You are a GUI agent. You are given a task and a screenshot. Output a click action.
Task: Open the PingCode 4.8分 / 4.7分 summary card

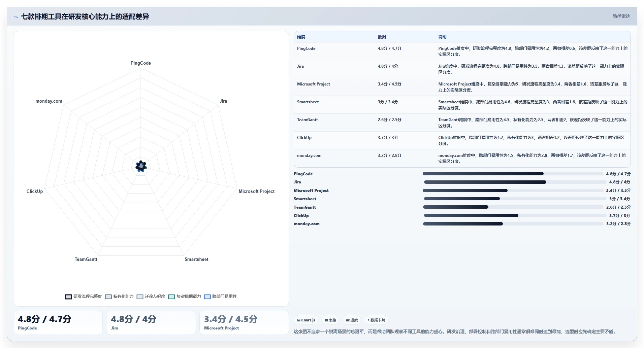coord(58,322)
